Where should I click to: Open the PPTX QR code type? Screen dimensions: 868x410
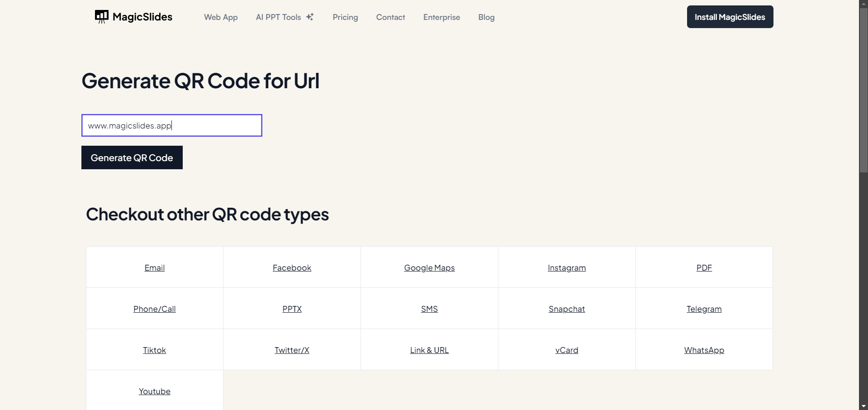click(292, 309)
